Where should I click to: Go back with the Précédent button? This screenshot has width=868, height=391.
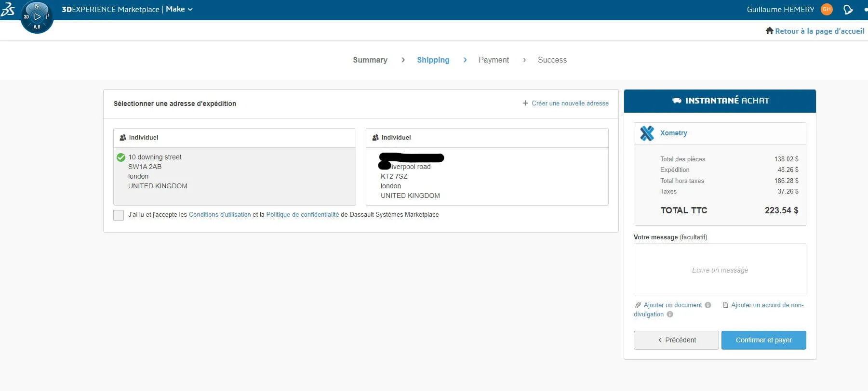tap(676, 340)
